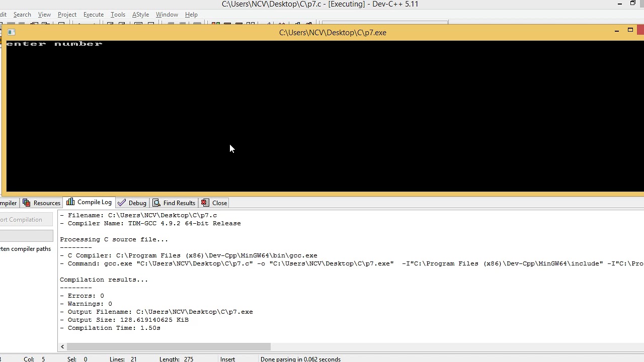This screenshot has height=362, width=644.
Task: Click the compilation progress bar
Action: click(26, 235)
